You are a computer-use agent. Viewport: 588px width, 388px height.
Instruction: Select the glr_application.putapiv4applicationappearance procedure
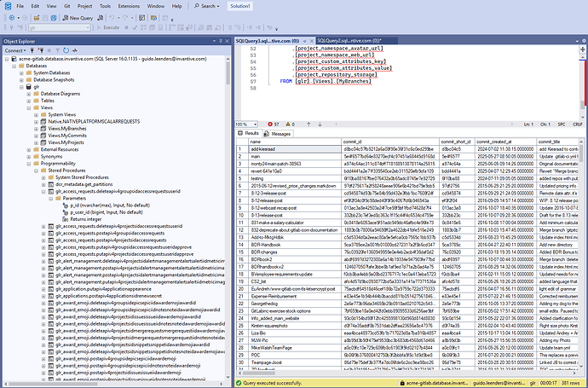pos(103,289)
